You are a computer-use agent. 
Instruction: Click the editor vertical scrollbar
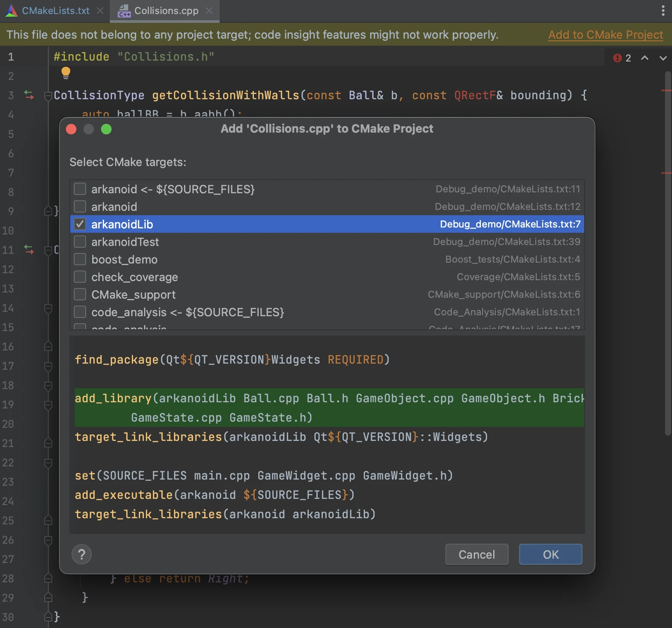coord(668,253)
